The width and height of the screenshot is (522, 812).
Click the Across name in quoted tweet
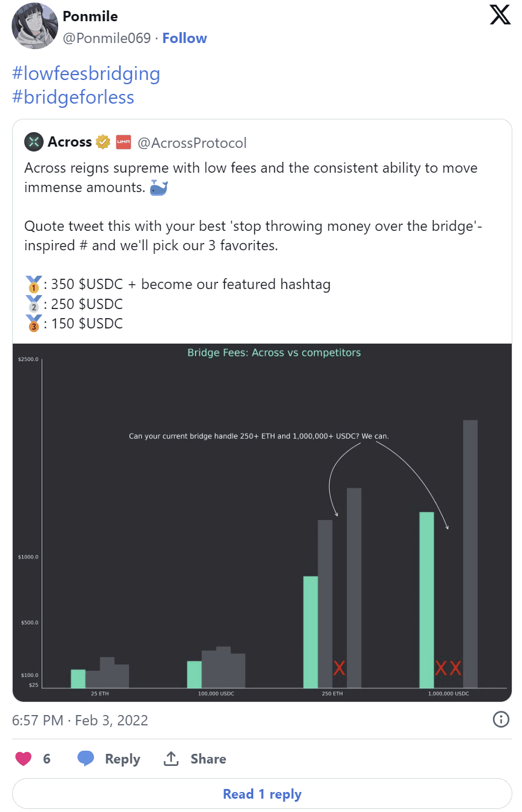point(70,142)
